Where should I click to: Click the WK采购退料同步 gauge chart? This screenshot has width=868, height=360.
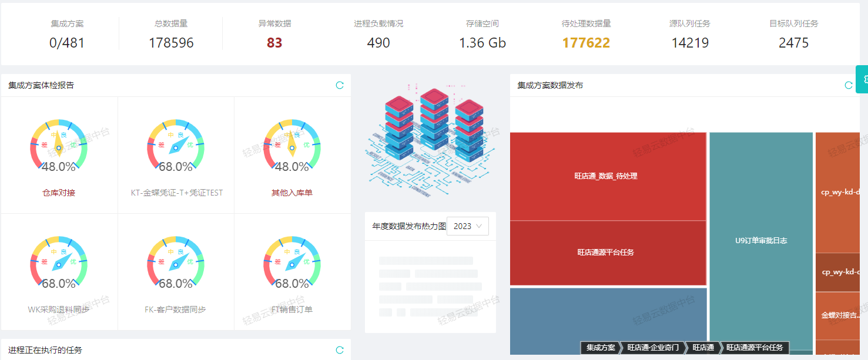[x=59, y=263]
